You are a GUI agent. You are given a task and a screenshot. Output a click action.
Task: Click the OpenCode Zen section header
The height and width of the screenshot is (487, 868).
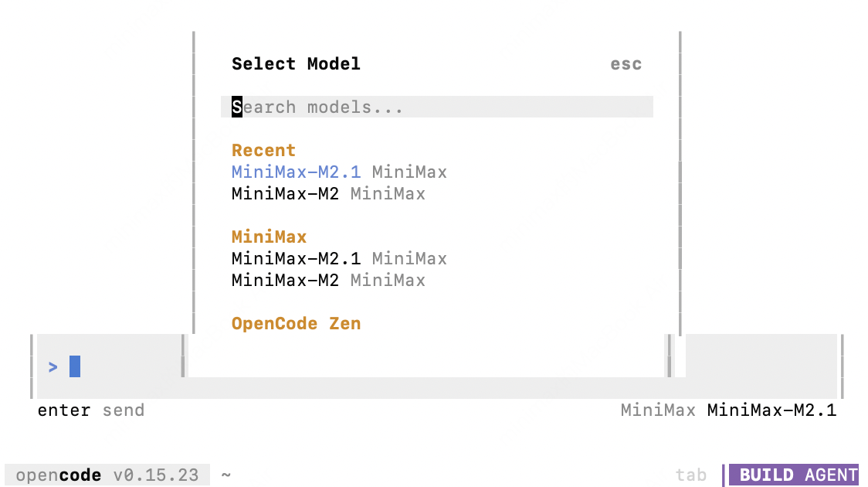pyautogui.click(x=296, y=323)
